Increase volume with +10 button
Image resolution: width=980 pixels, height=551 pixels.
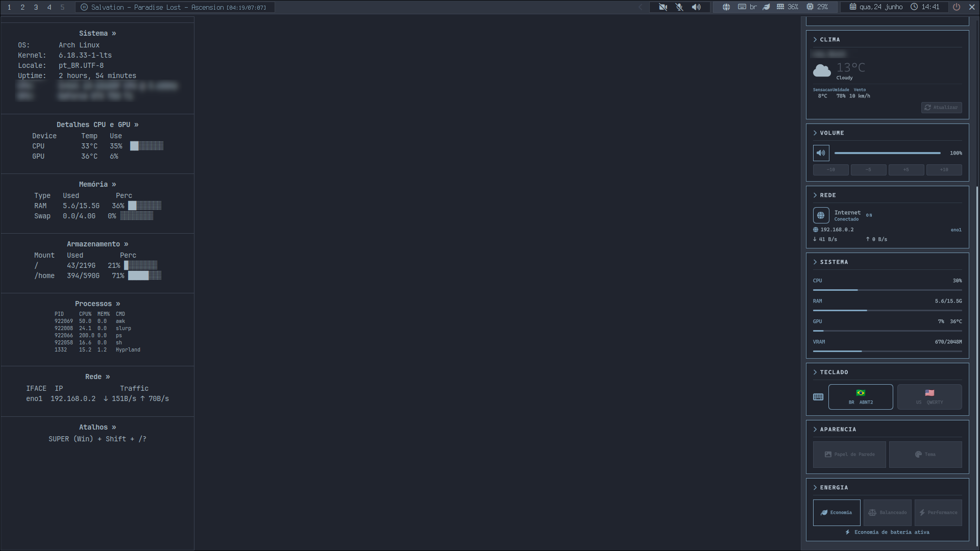tap(944, 170)
